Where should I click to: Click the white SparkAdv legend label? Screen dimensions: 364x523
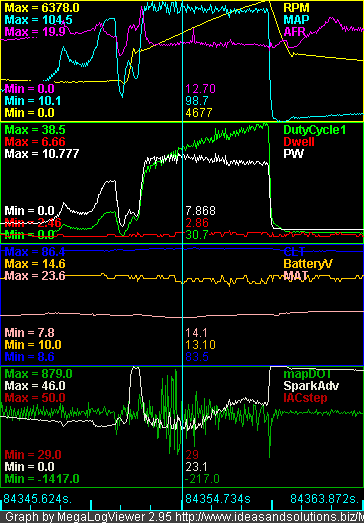pos(311,386)
